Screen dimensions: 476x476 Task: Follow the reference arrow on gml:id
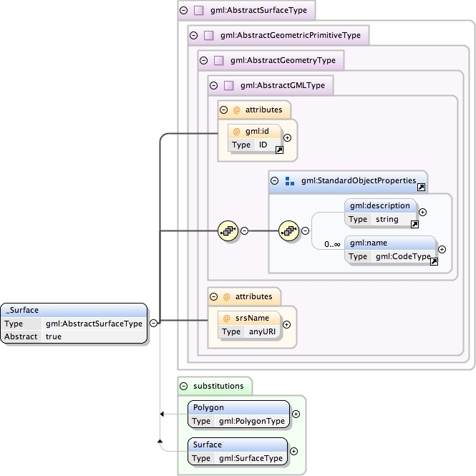pos(279,150)
